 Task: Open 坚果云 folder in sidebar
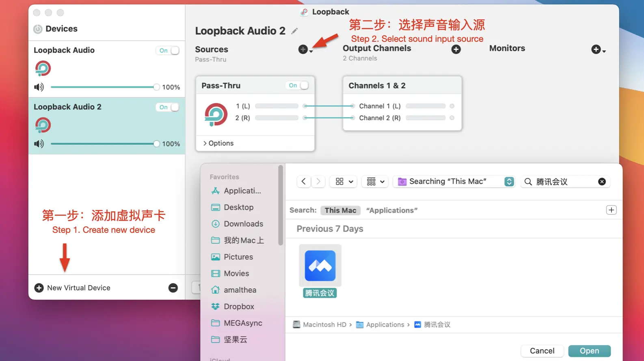click(229, 340)
